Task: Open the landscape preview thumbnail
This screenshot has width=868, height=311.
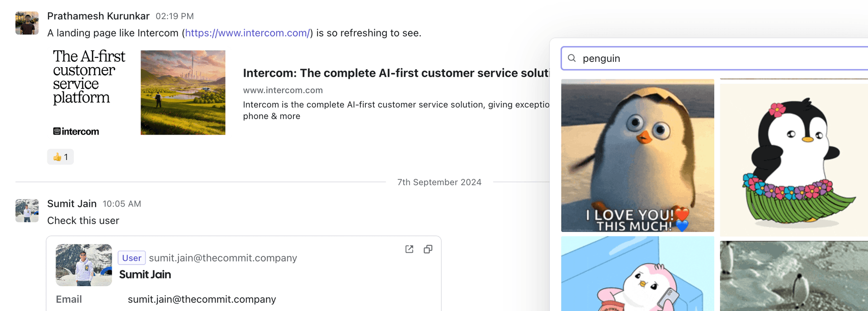Action: click(183, 93)
